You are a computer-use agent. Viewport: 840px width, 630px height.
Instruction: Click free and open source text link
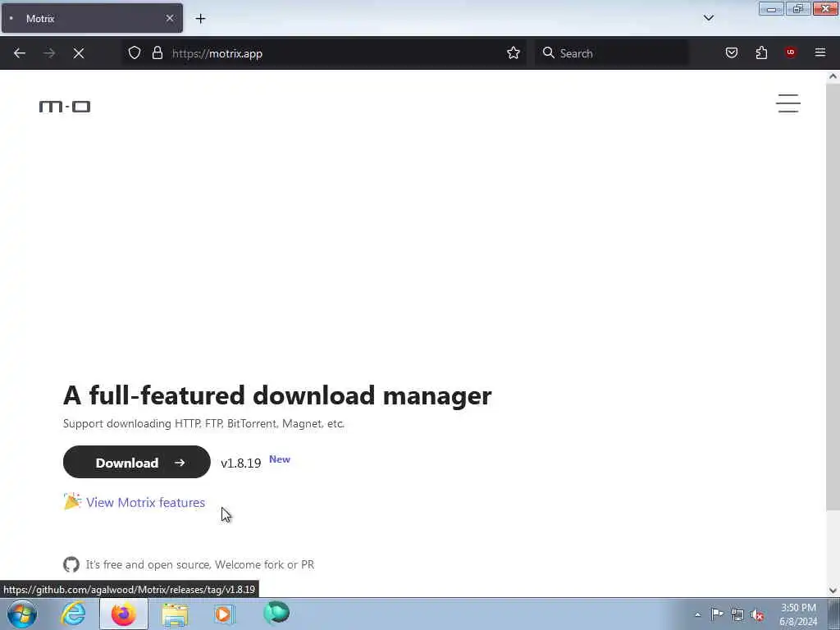coord(200,564)
